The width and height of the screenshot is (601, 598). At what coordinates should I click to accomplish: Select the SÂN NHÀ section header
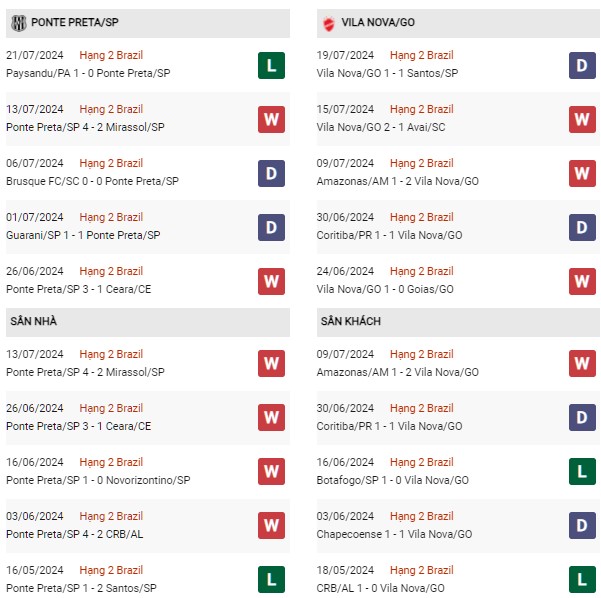pos(148,321)
